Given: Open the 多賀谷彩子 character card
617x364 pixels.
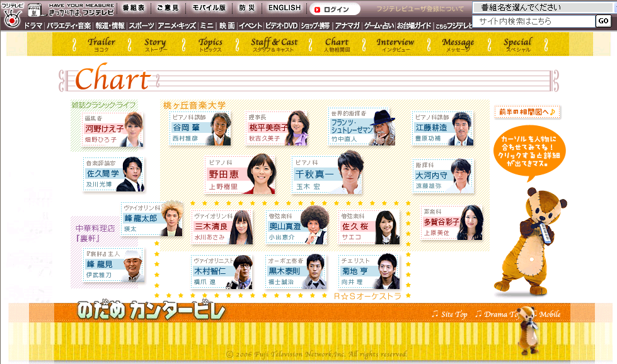Looking at the screenshot, I should 452,222.
